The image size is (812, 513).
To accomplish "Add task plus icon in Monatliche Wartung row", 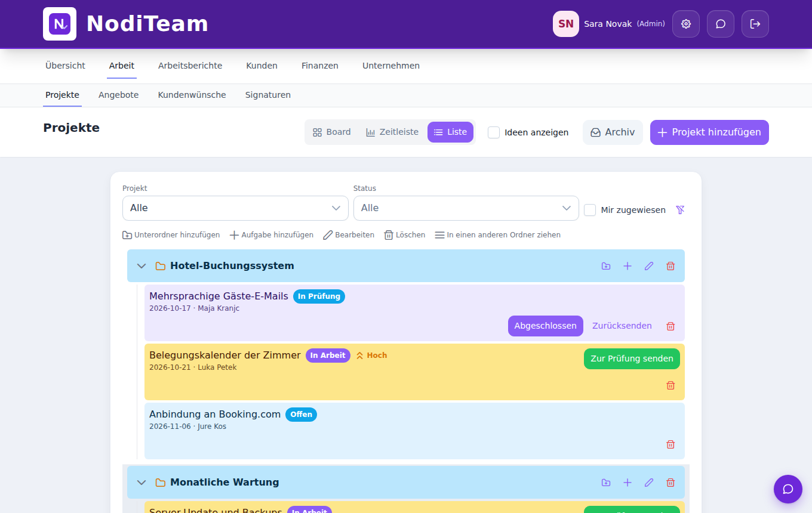I will tap(628, 483).
